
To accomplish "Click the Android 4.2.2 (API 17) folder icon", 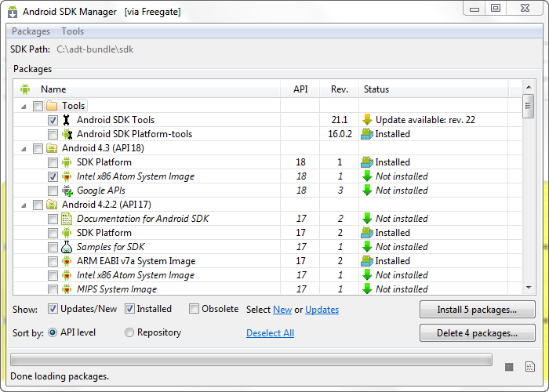I will tap(52, 205).
